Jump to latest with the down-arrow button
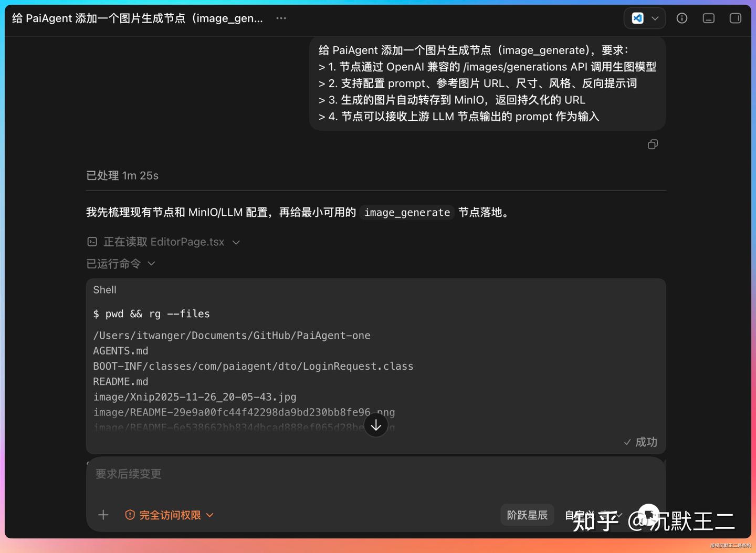Screen dimensions: 756x553 tap(376, 425)
